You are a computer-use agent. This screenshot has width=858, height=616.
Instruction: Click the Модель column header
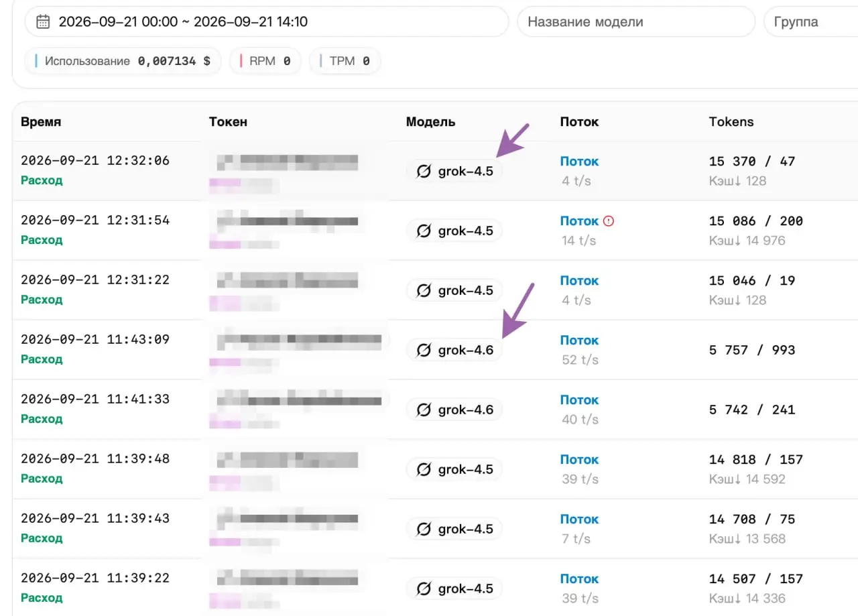tap(430, 122)
